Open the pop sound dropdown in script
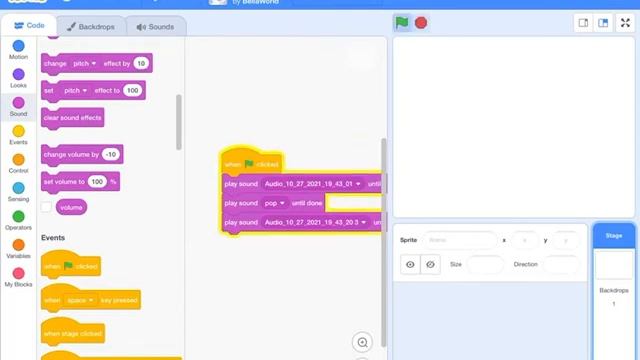This screenshot has height=360, width=640. 275,203
